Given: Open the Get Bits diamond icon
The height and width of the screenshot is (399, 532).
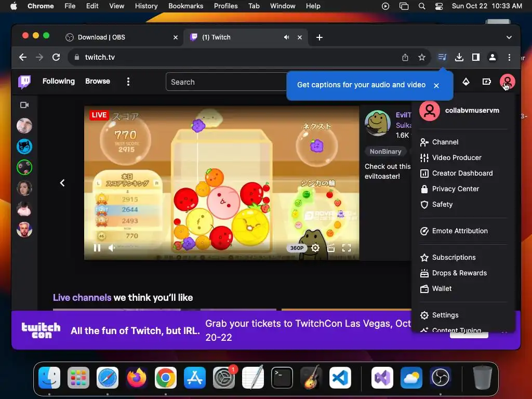Looking at the screenshot, I should point(466,82).
